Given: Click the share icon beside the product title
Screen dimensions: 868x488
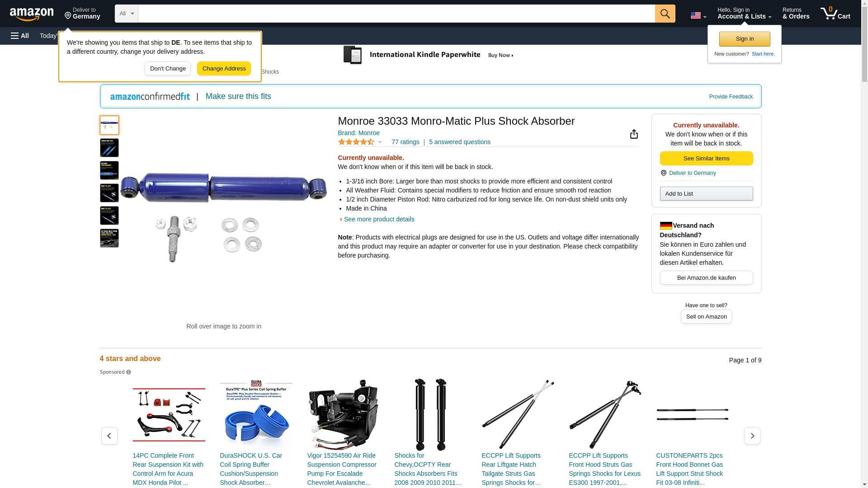Looking at the screenshot, I should (634, 134).
